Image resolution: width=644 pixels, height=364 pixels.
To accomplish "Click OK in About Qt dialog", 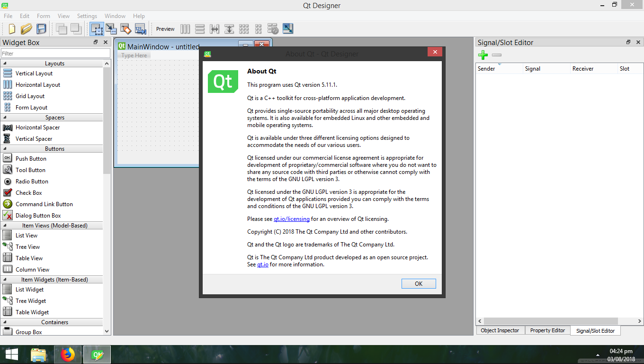I will tap(419, 283).
